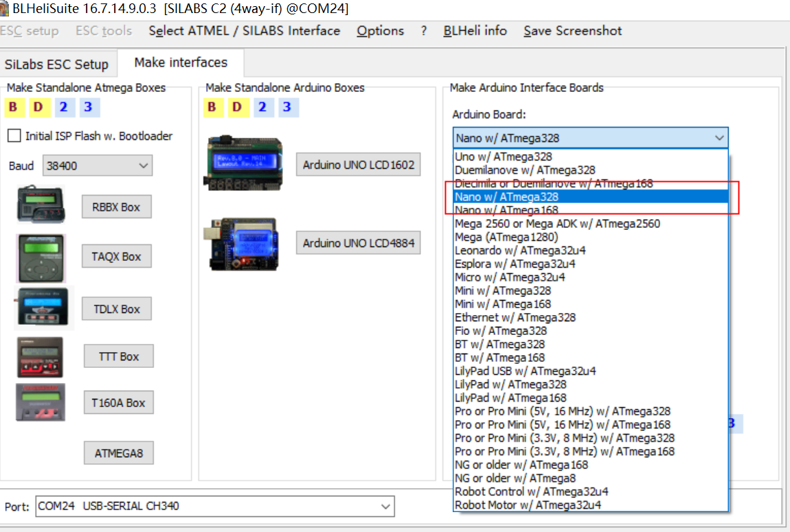Viewport: 790px width, 532px height.
Task: Select Leonardo w/ ATmega32u4 from list
Action: click(591, 251)
